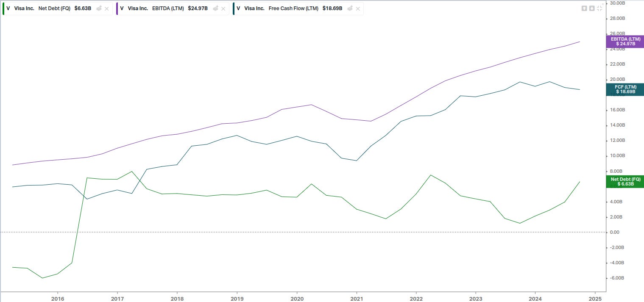
Task: Click the add icon beside Net Debt $6.63B
Action: point(98,8)
